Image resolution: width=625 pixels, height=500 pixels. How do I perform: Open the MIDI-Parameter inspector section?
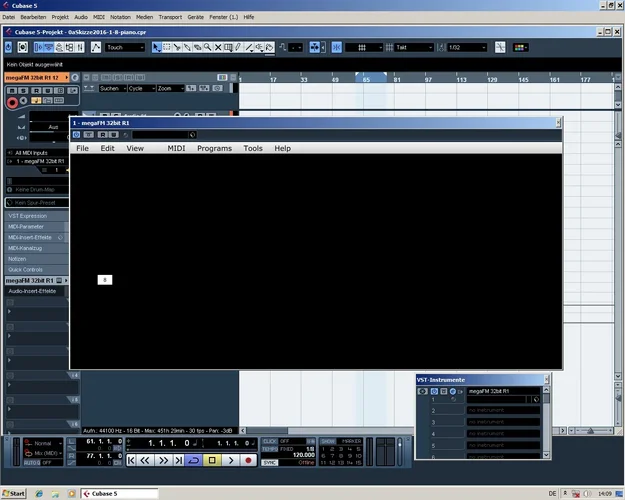pos(37,226)
